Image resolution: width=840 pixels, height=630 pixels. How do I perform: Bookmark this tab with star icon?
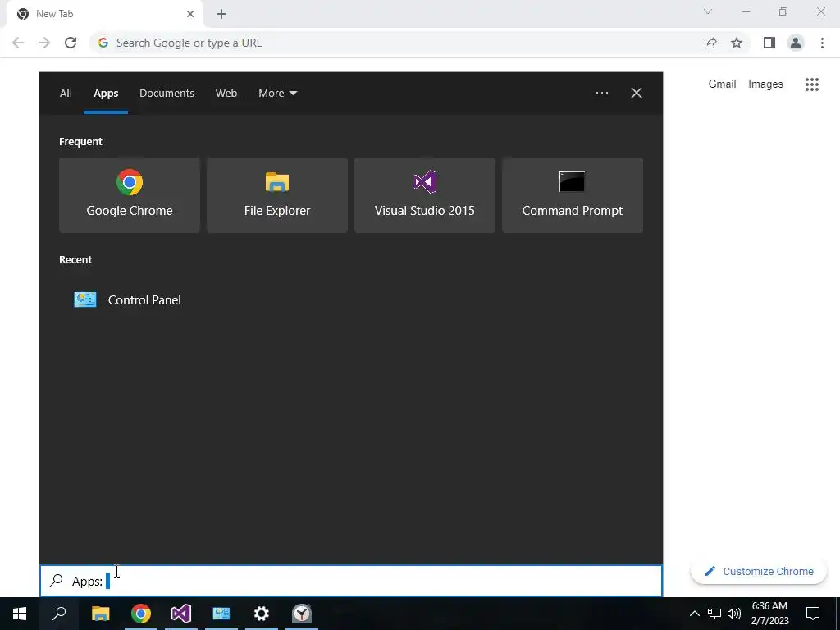[x=737, y=43]
